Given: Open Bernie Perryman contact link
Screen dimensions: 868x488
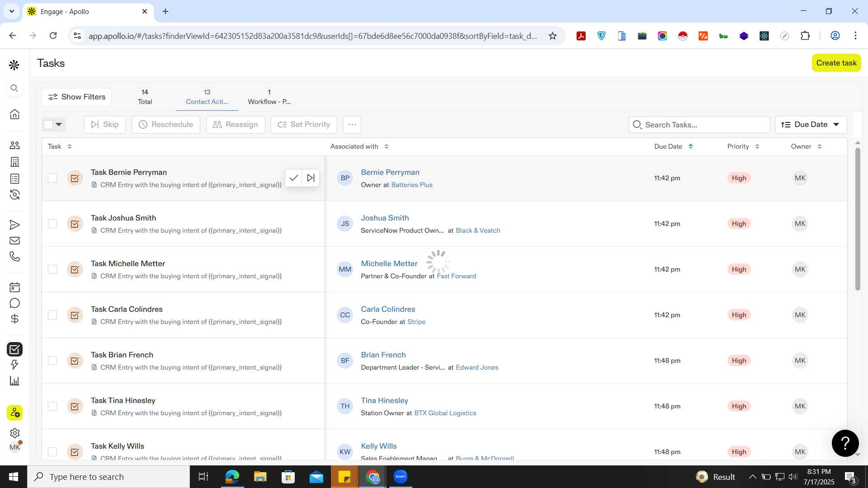Looking at the screenshot, I should pos(390,172).
